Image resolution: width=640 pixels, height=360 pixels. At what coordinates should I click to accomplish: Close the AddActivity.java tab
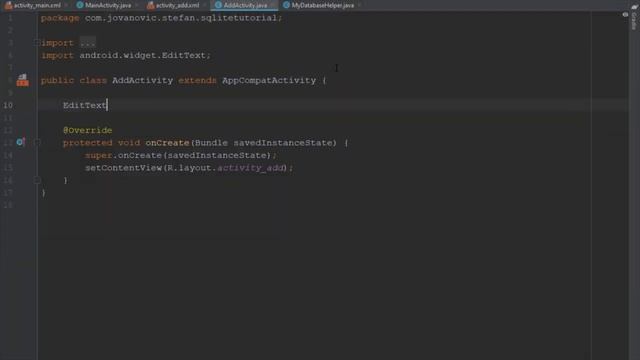[x=272, y=5]
